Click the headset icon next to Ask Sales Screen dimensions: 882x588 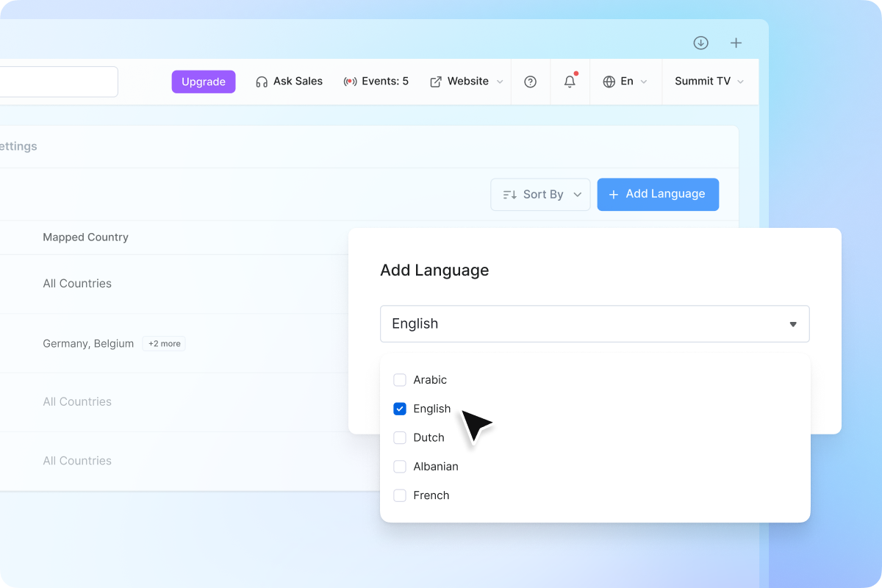click(x=261, y=81)
